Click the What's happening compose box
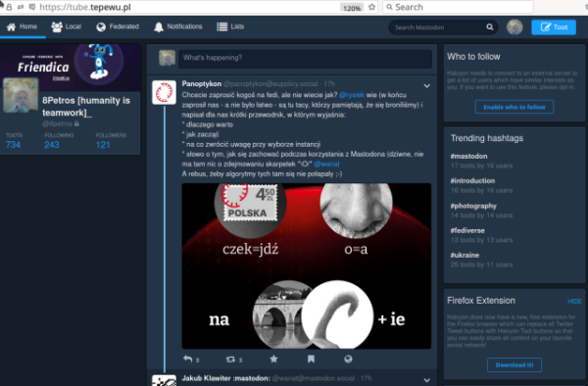 [305, 58]
